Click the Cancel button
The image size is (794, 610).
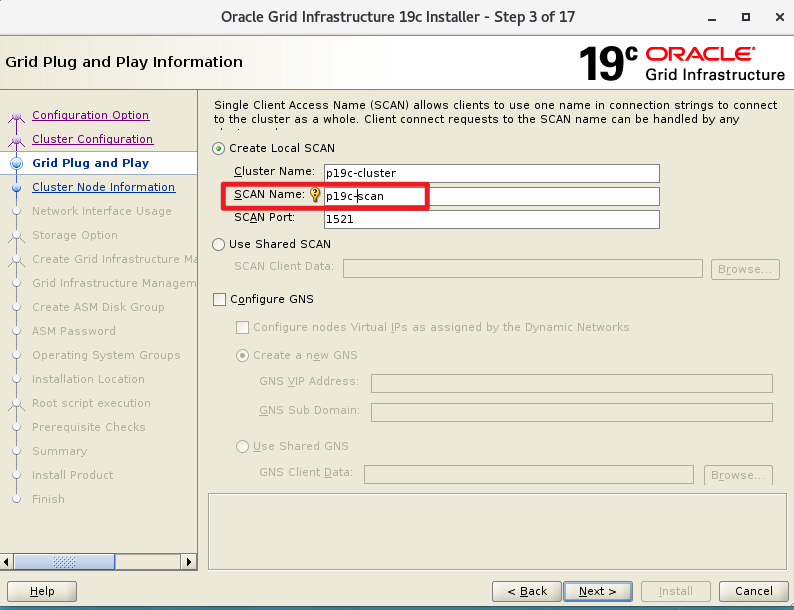click(753, 591)
